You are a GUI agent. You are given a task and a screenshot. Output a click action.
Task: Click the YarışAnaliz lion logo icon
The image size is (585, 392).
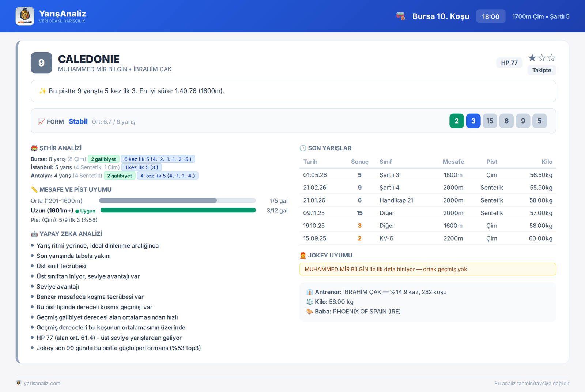pos(25,16)
